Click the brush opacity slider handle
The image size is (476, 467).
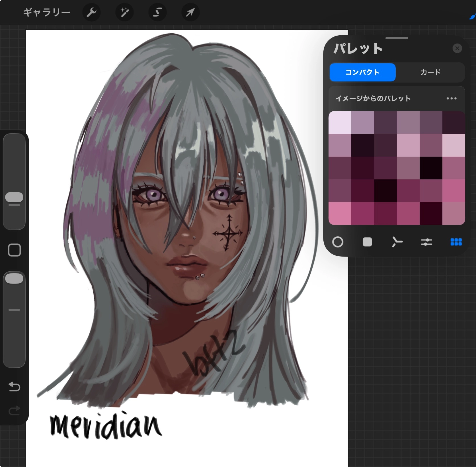(x=14, y=278)
